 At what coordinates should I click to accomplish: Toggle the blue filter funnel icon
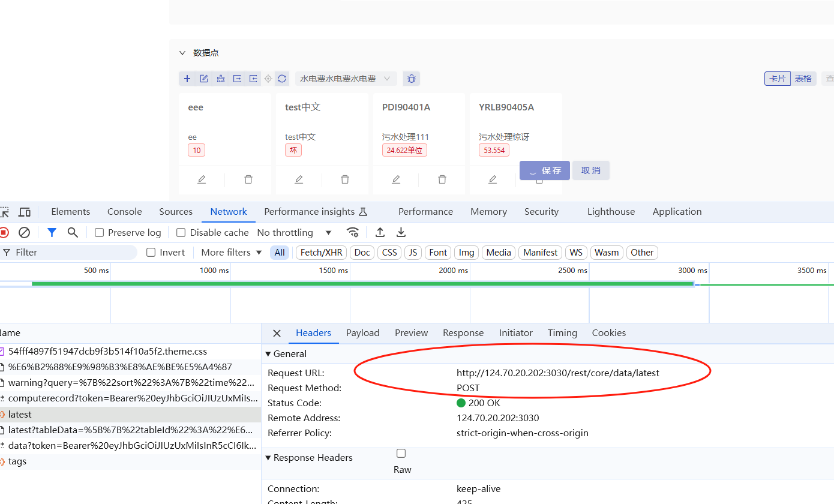click(x=52, y=233)
